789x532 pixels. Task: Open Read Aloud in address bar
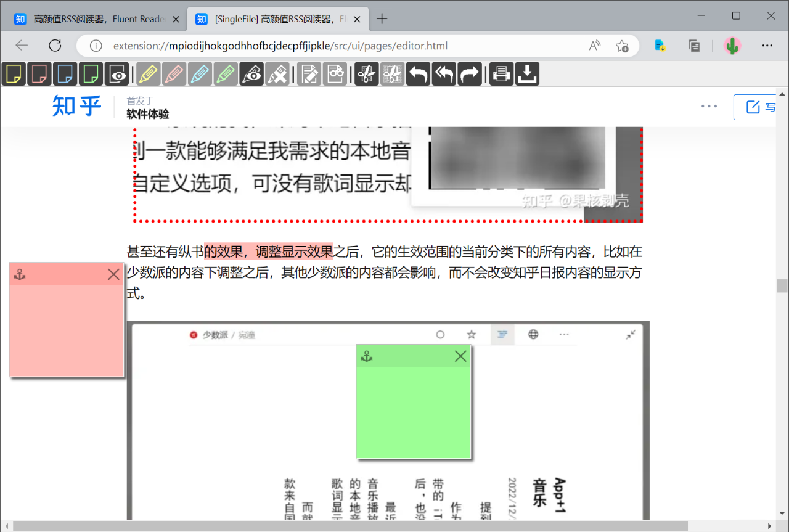click(595, 46)
